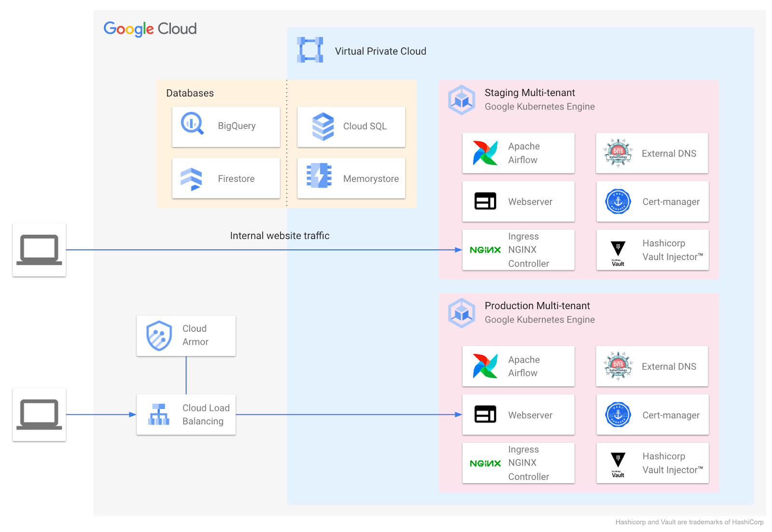Viewport: 772px width, 532px height.
Task: Click the Cloud Armor shield icon
Action: point(159,336)
